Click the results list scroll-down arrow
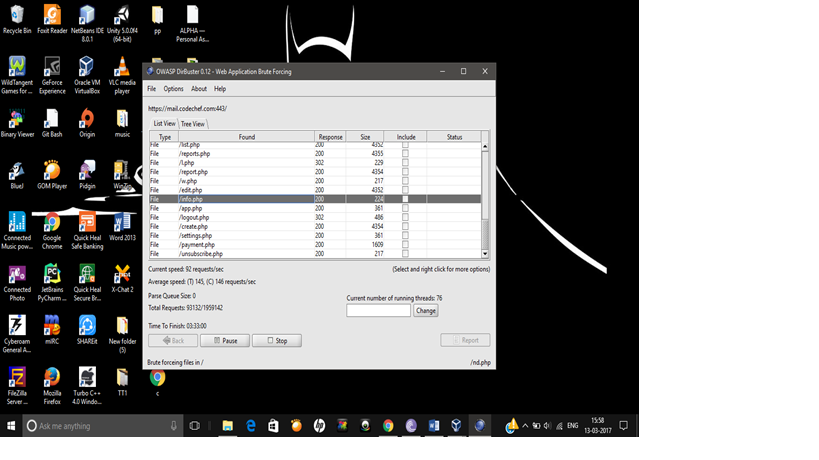Viewport: 819px width, 460px height. coord(485,254)
